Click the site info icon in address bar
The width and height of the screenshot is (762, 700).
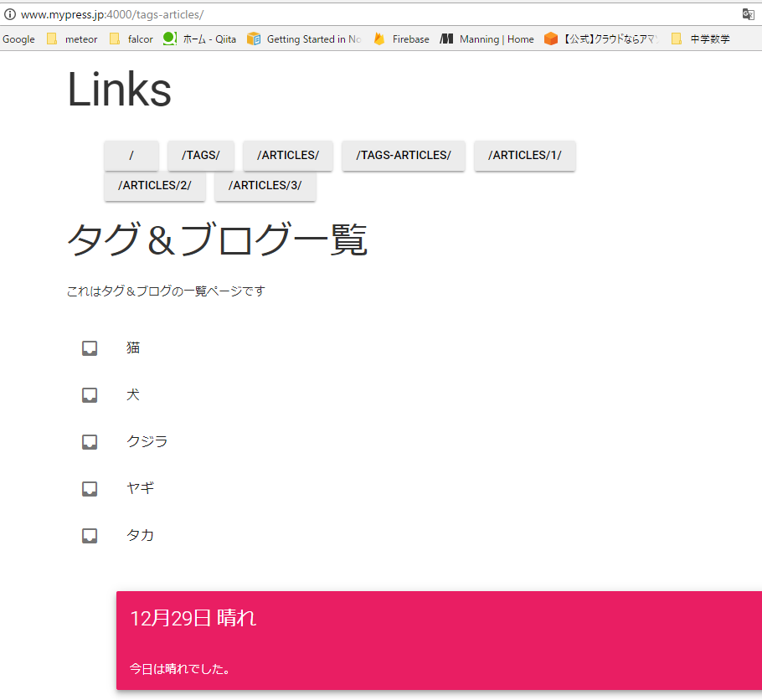click(x=10, y=14)
